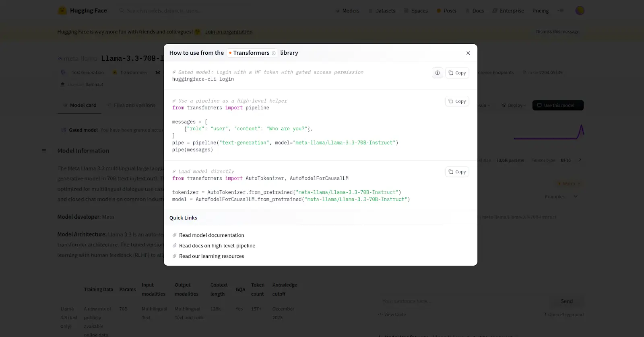
Task: Open Read docs on high-level-pipeline link
Action: click(x=217, y=246)
